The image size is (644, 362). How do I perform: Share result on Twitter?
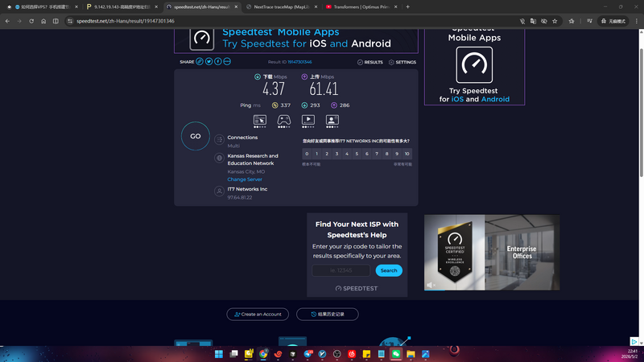point(208,62)
